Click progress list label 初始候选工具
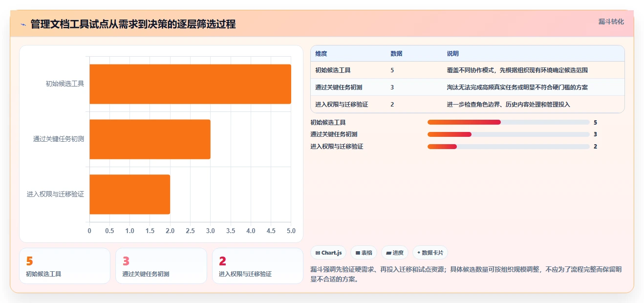 (x=328, y=123)
